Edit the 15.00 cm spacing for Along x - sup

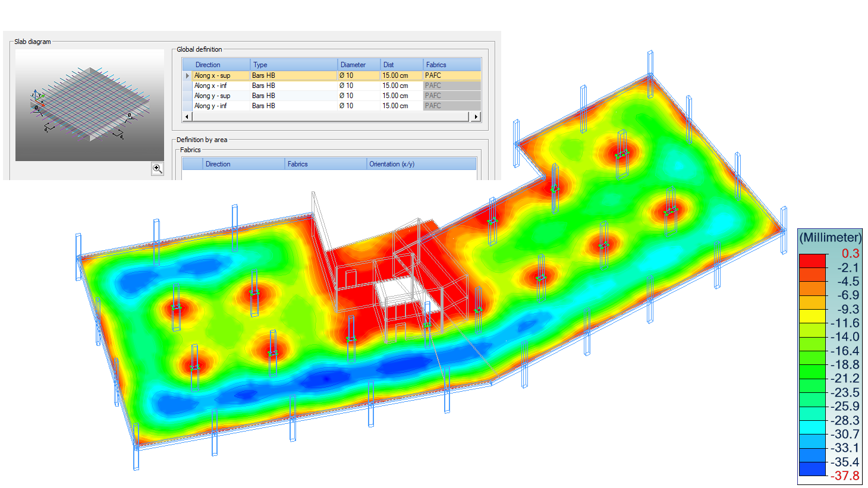click(402, 75)
